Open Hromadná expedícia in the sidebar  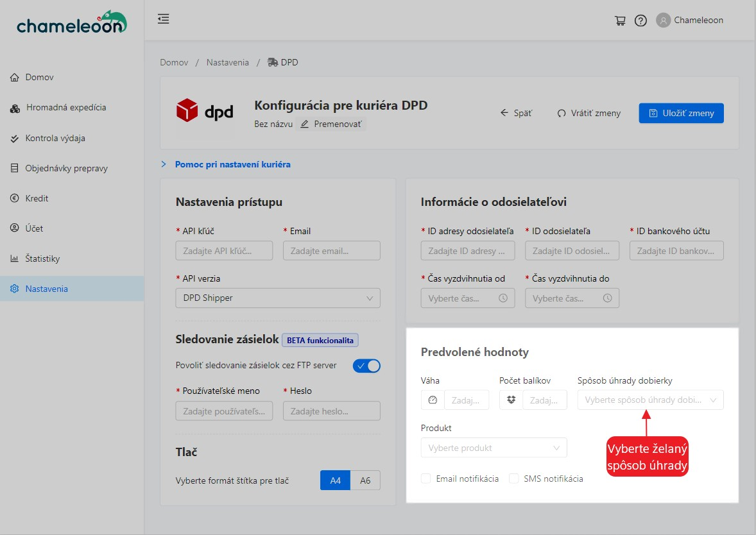tap(65, 108)
